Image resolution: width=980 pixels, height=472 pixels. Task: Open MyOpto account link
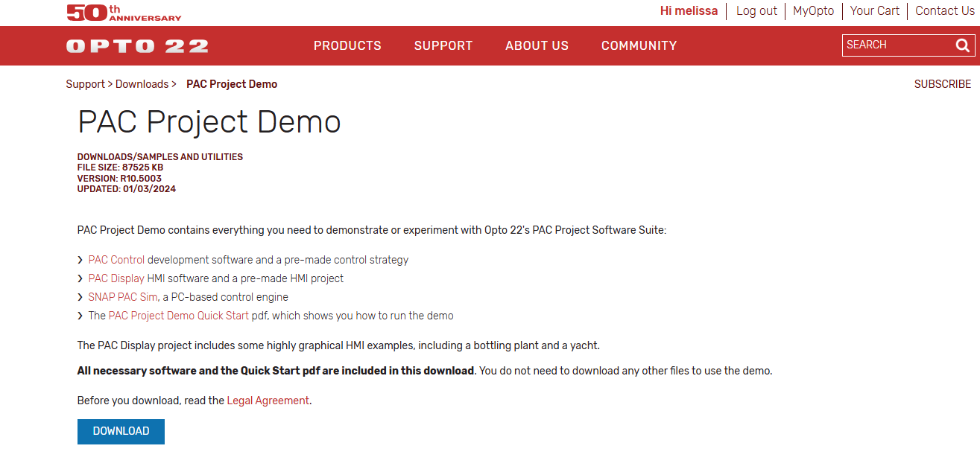coord(814,11)
